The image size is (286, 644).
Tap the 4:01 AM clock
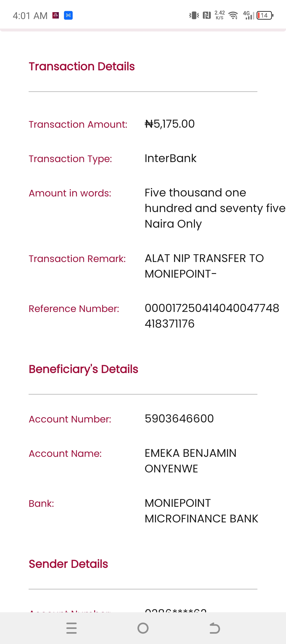click(x=30, y=16)
